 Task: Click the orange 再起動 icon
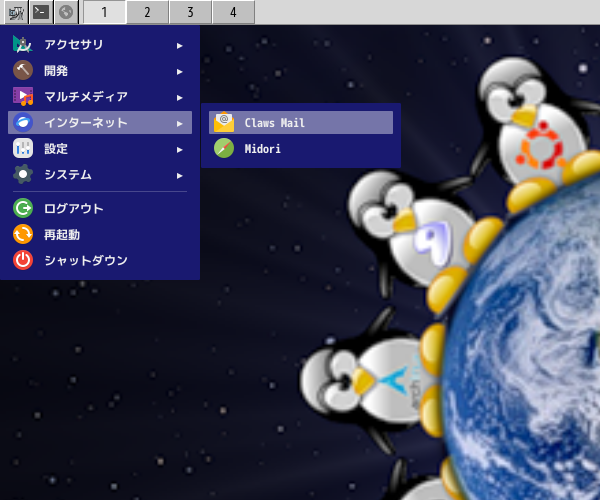[23, 235]
